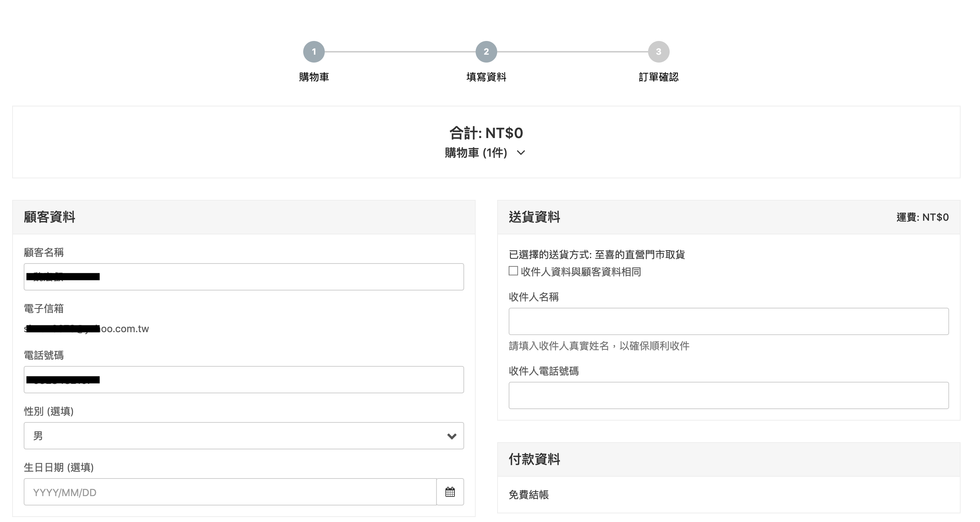Viewport: 980px width, 522px height.
Task: Click the 訂單確認 step label
Action: tap(658, 77)
